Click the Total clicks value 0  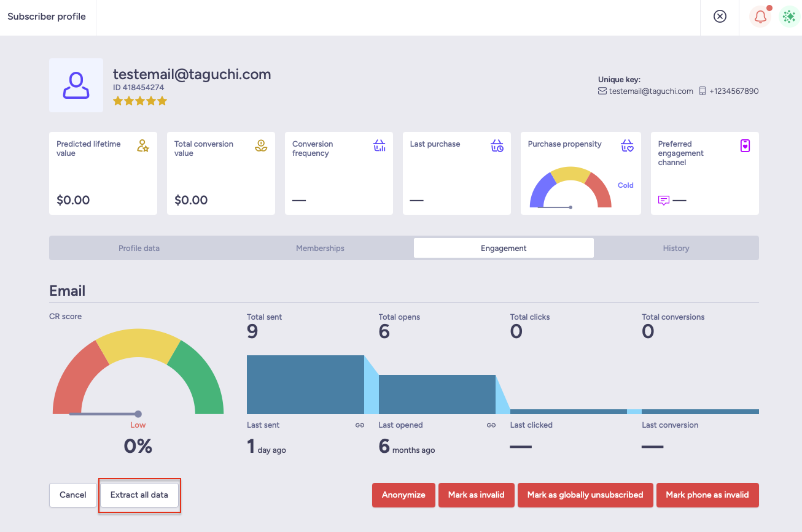tap(516, 332)
